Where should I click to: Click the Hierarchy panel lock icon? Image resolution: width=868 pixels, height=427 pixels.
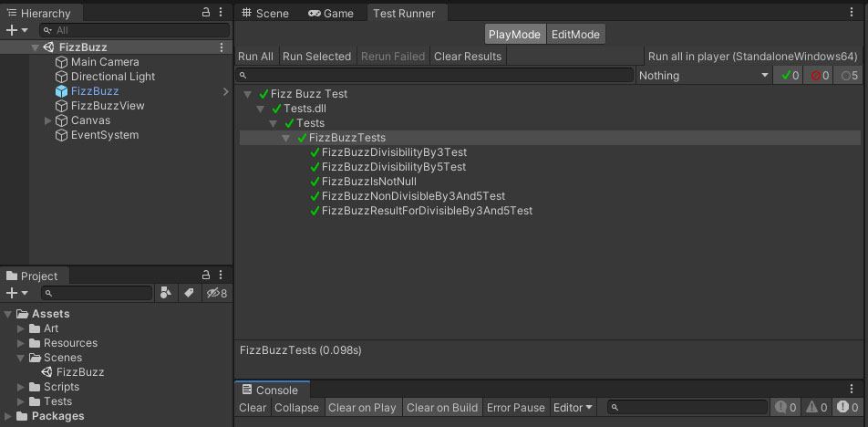[206, 13]
